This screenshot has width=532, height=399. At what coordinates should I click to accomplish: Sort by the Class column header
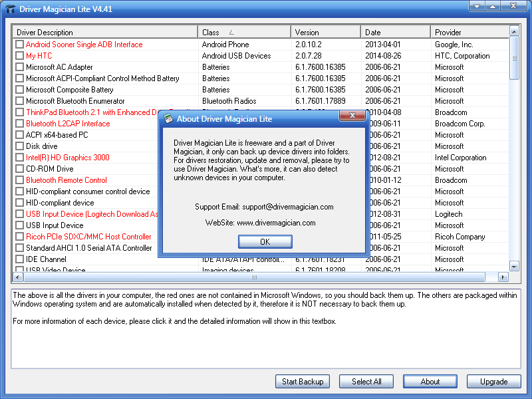pyautogui.click(x=244, y=32)
